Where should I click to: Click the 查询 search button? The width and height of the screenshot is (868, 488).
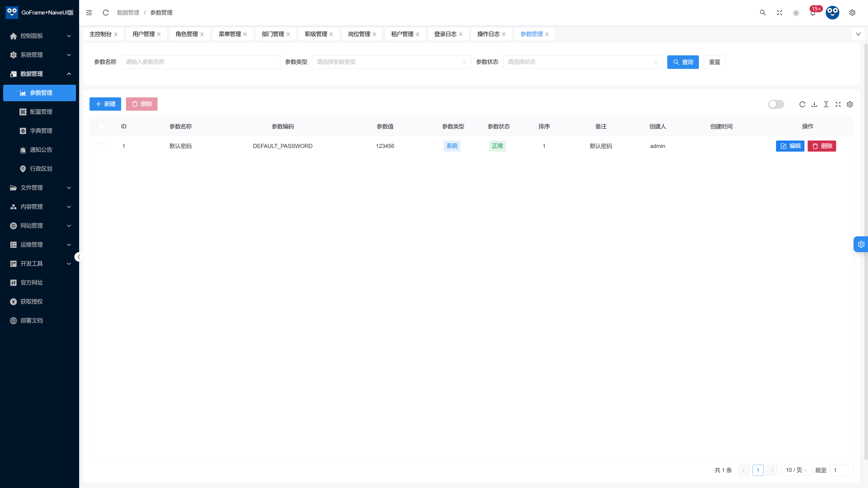click(683, 62)
